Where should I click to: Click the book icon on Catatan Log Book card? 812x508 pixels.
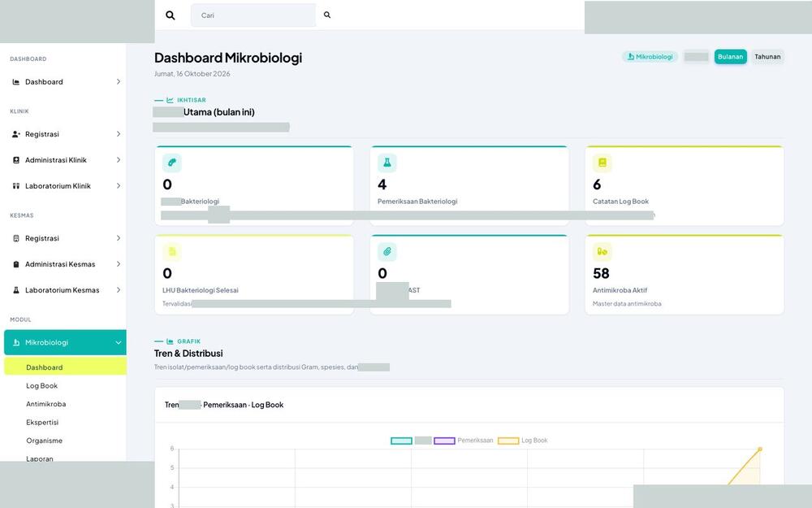point(603,163)
